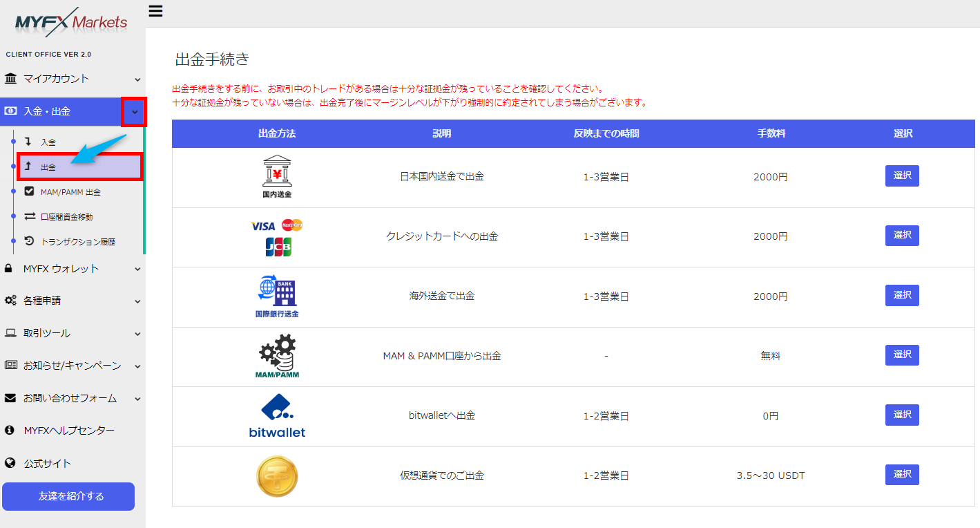Viewport: 980px width, 528px height.
Task: Expand the MYFX ウォレット chevron
Action: (137, 269)
